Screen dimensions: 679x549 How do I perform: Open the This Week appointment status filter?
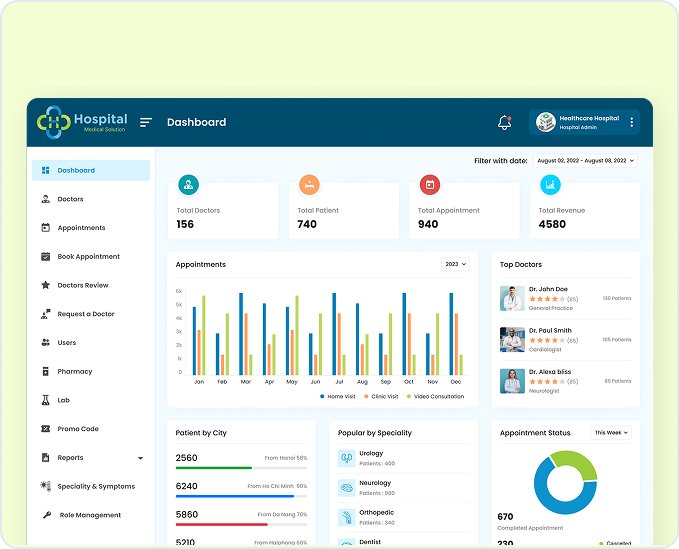tap(611, 433)
